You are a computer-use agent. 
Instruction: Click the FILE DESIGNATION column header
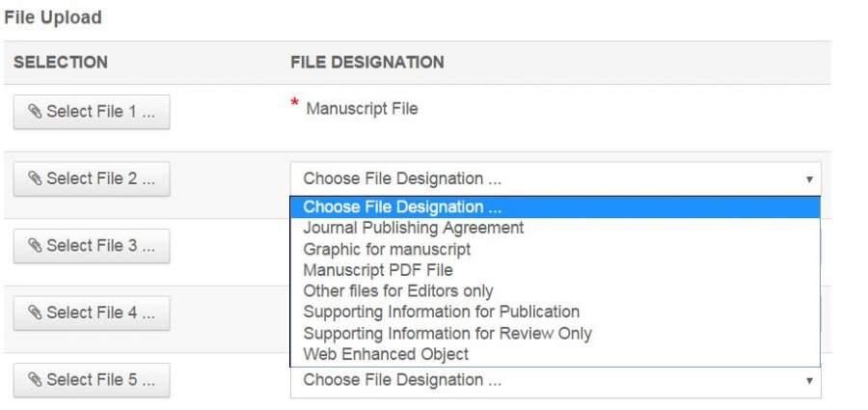point(367,62)
